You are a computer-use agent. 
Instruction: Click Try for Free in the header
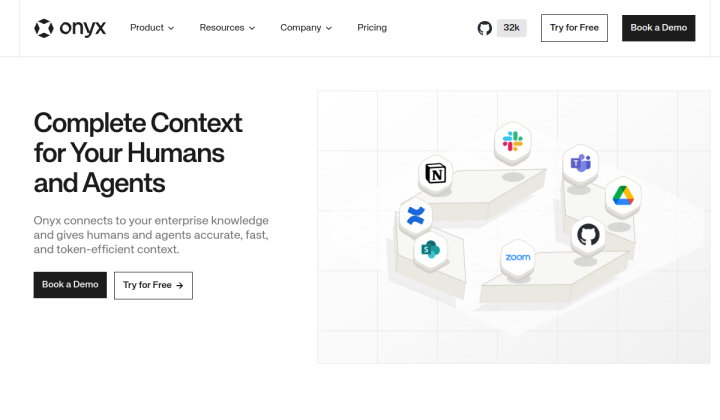pos(574,28)
